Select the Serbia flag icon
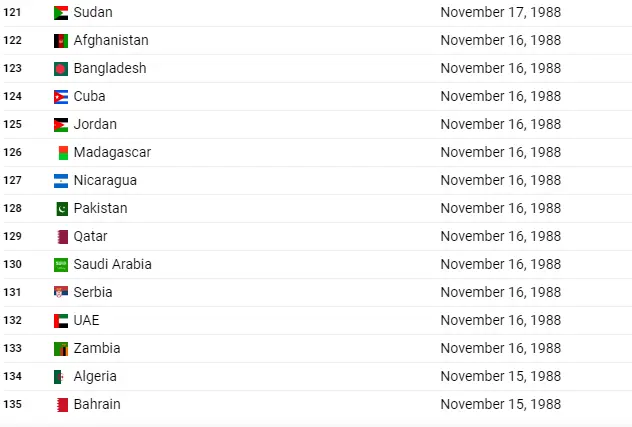This screenshot has width=632, height=427. [61, 292]
